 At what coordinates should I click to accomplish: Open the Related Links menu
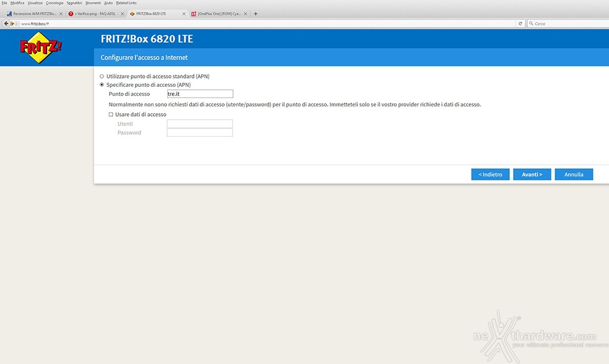(x=126, y=3)
